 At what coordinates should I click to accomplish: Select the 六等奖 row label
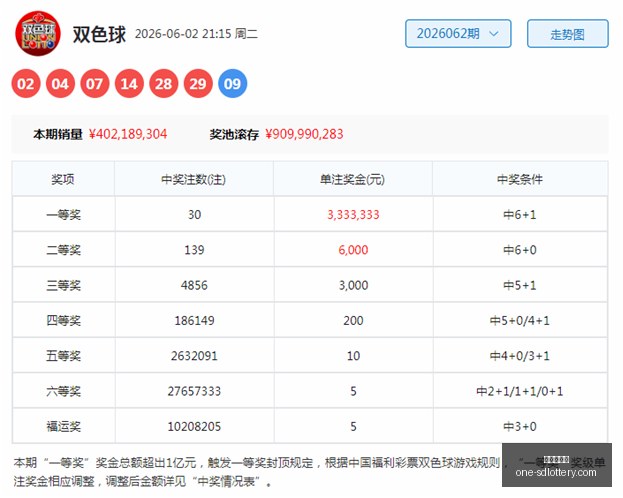point(64,391)
